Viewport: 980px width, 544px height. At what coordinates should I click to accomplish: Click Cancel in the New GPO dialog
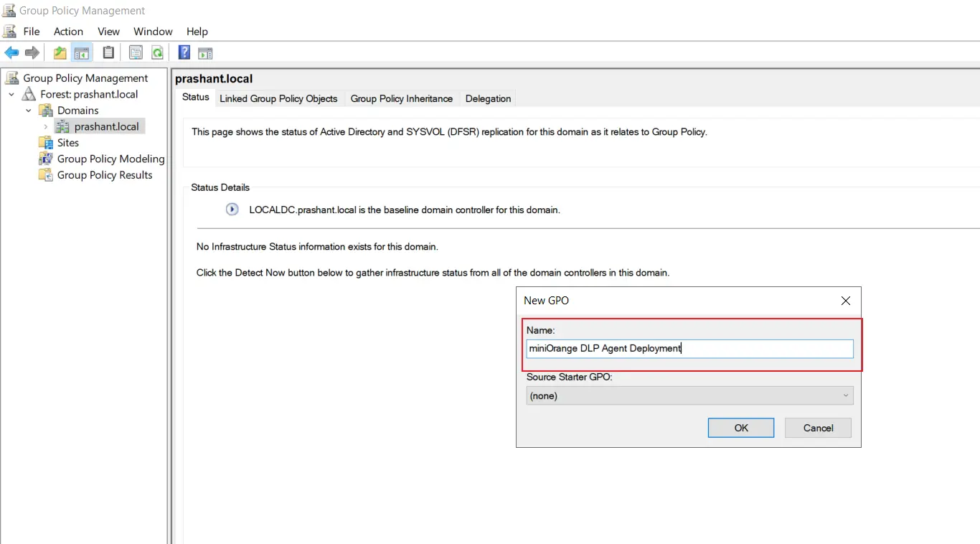[x=817, y=427]
